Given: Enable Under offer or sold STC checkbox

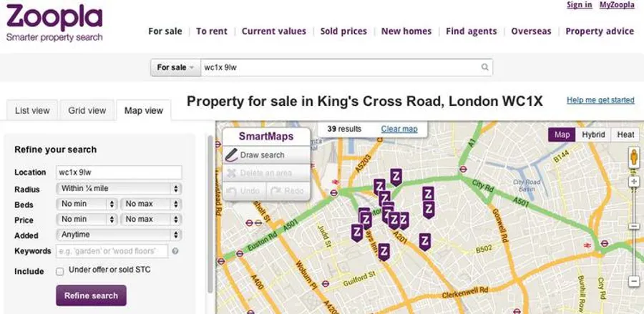Looking at the screenshot, I should click(x=60, y=271).
